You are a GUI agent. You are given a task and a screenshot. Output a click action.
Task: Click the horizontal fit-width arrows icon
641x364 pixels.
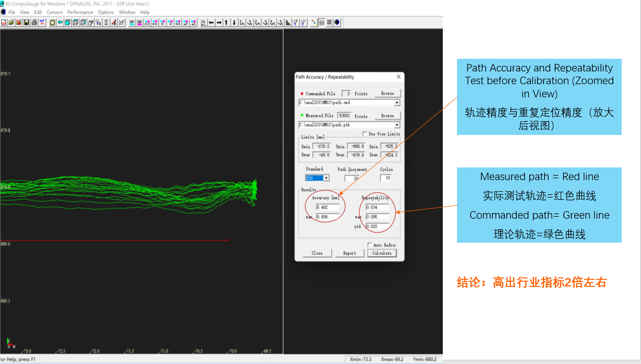321,23
